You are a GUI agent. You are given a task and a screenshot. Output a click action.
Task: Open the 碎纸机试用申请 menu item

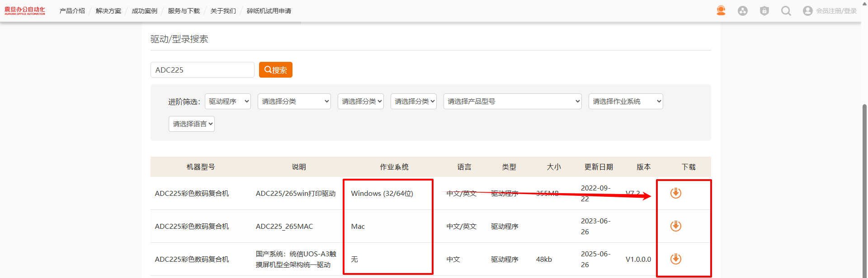coord(269,11)
